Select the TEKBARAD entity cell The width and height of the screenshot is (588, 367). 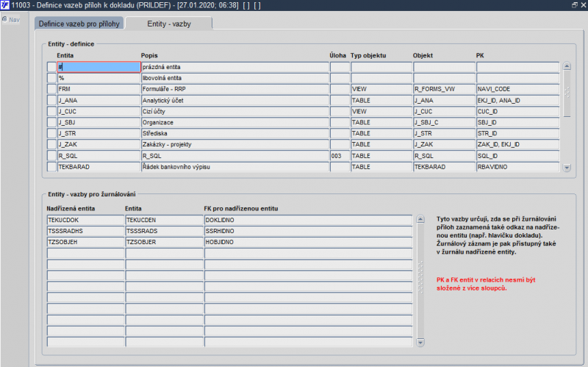pyautogui.click(x=99, y=167)
